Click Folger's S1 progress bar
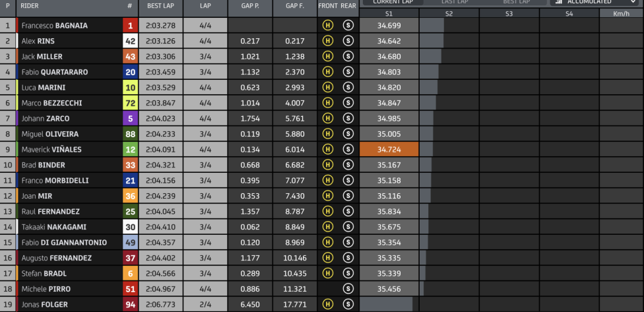Viewport: 644px width, 312px height. (386, 304)
